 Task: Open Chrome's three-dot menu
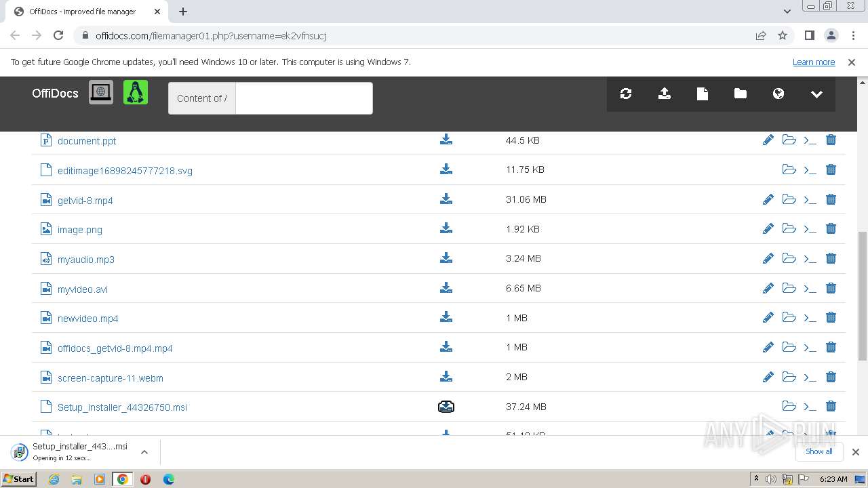(852, 35)
